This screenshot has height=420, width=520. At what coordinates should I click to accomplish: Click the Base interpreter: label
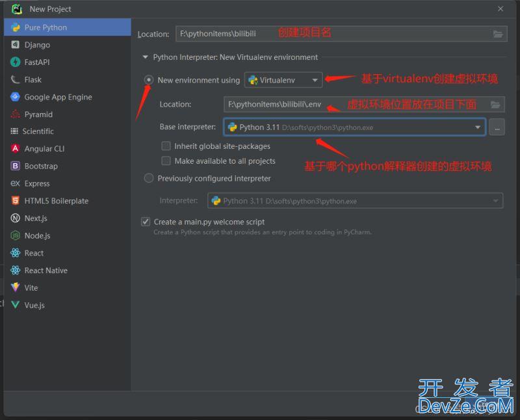point(188,127)
